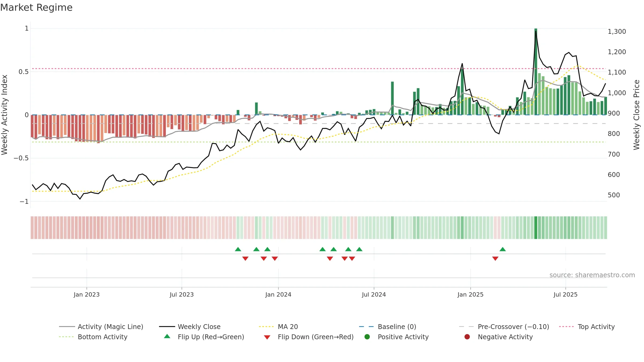Toggle Activity (Magic Line) legend entry
Viewport: 644px width, 362px height.
pos(101,327)
